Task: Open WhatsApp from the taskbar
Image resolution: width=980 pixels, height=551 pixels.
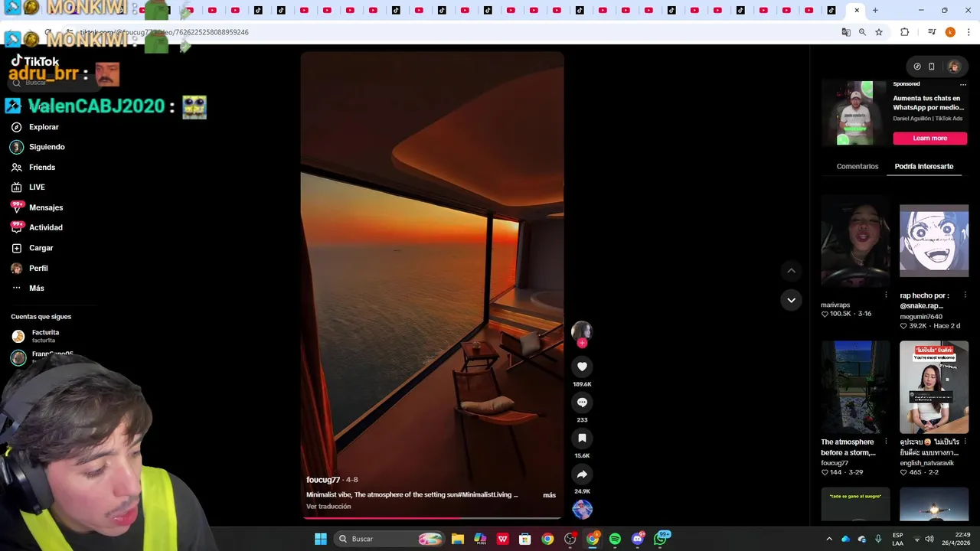Action: [x=661, y=539]
